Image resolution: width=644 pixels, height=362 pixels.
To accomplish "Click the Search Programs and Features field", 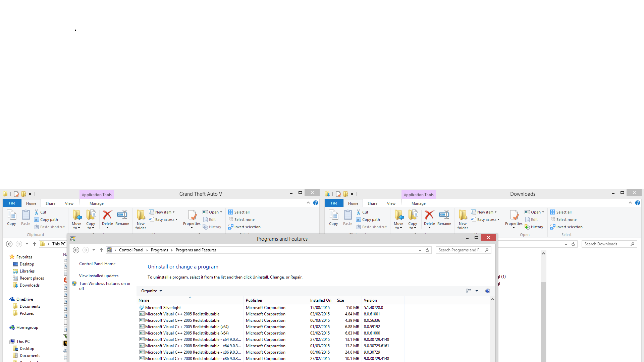I will point(460,250).
